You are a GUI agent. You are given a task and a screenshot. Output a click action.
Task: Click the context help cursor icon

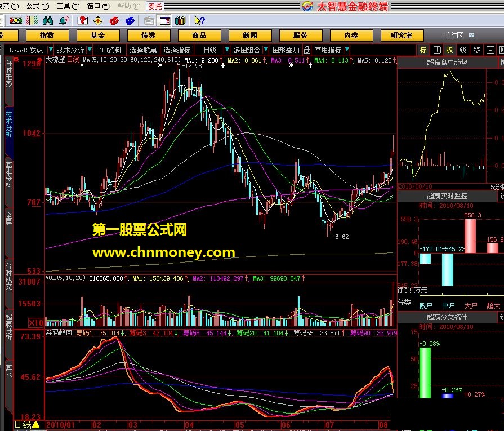coord(199,21)
